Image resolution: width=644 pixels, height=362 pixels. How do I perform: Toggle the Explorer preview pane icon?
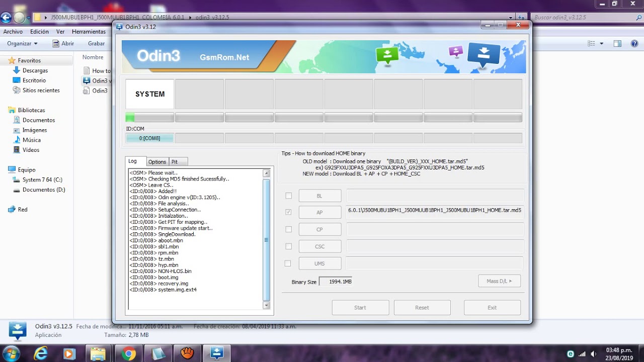(617, 44)
